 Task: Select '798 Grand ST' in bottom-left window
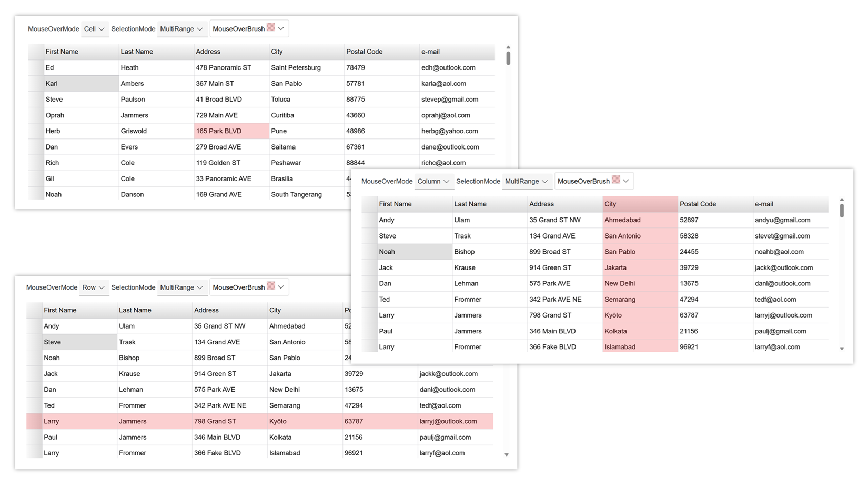229,421
